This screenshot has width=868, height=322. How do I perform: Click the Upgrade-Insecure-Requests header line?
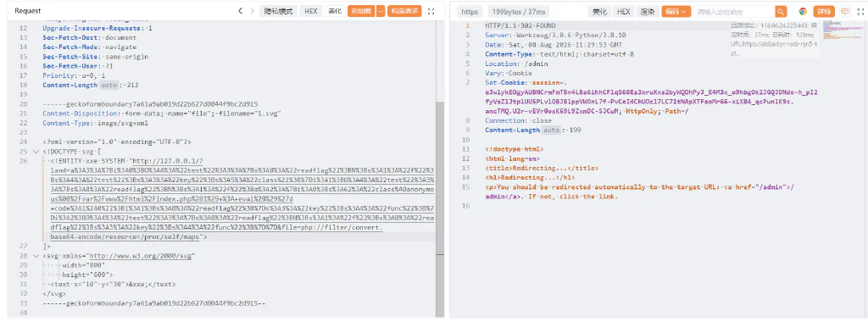pos(97,28)
